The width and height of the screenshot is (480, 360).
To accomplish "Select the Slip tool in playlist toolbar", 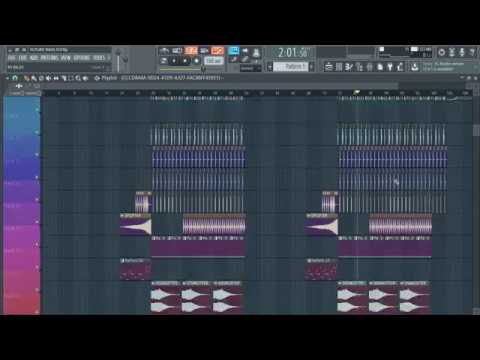I will coord(56,78).
